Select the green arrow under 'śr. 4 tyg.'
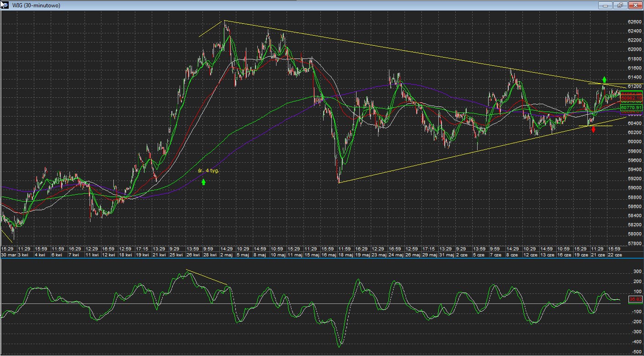644x356 pixels. 203,182
